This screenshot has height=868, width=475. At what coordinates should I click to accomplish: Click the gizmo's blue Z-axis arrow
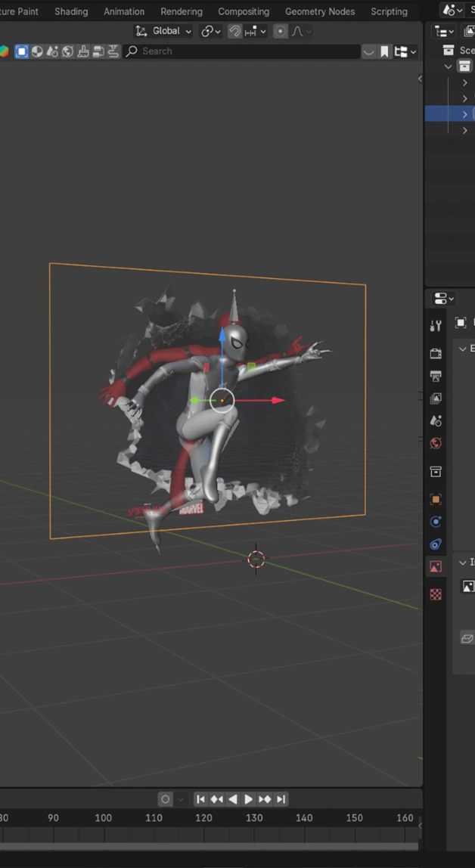(222, 335)
